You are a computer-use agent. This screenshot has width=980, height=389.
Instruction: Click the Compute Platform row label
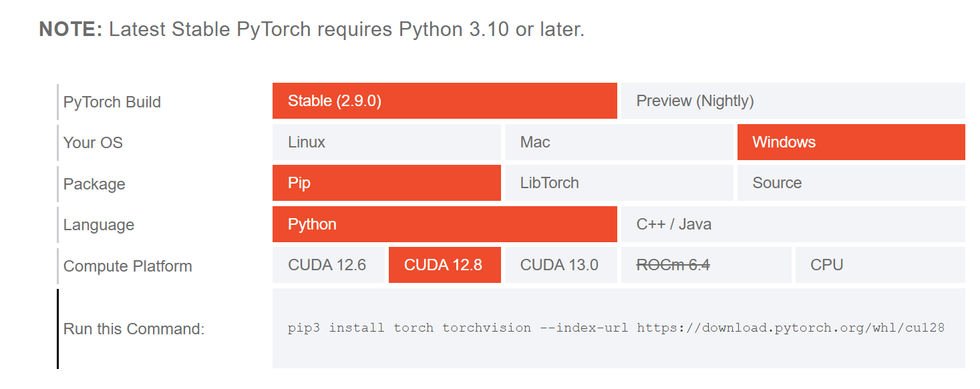pos(127,266)
